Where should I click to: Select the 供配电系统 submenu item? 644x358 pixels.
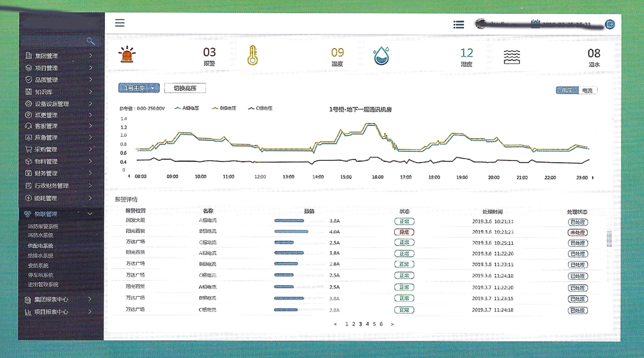[40, 246]
